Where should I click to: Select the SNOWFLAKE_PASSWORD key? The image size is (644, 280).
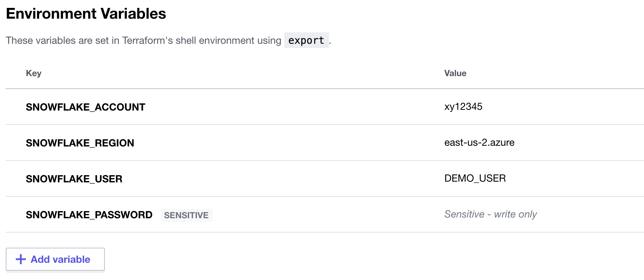pyautogui.click(x=89, y=215)
